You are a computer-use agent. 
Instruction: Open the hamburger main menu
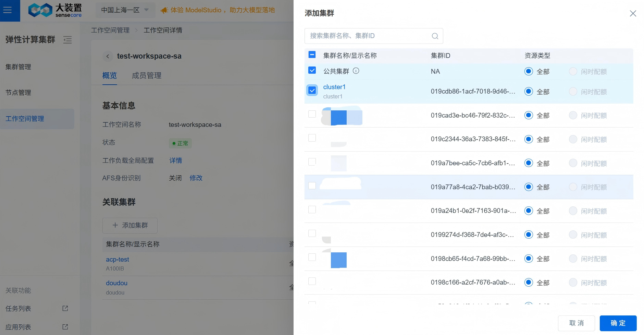click(x=8, y=10)
